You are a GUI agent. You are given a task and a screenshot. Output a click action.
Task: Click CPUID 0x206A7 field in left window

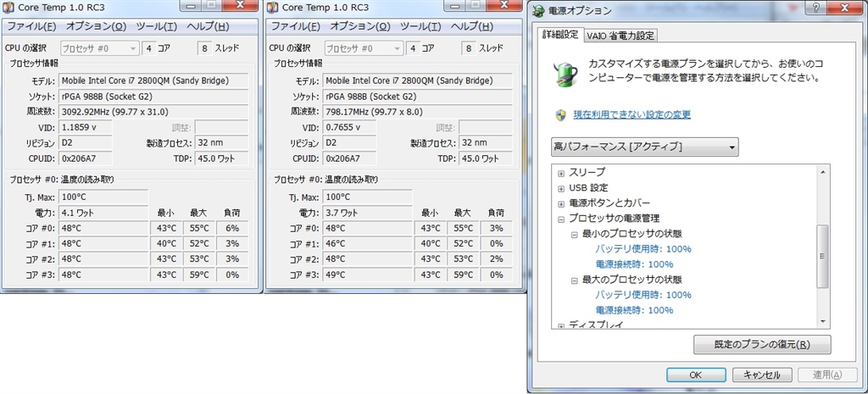pos(86,158)
